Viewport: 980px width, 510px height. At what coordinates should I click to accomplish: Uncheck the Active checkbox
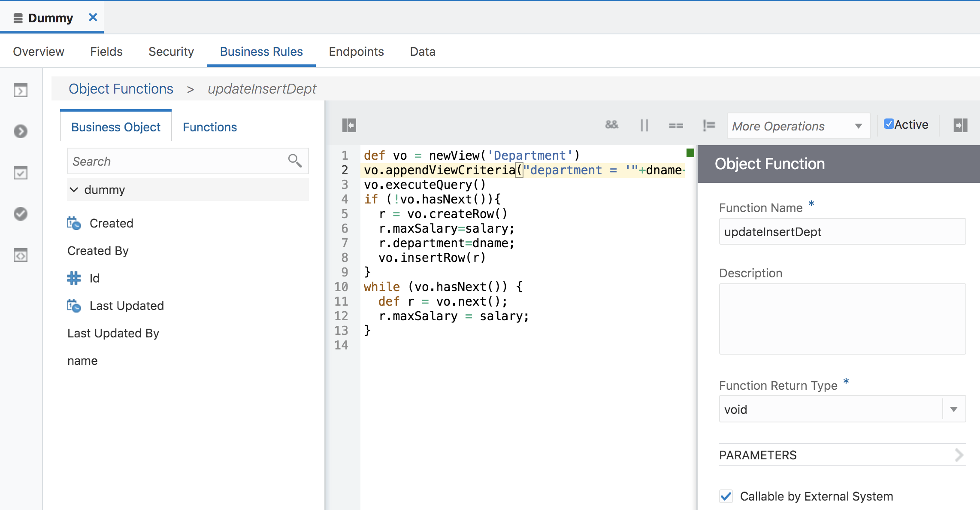pyautogui.click(x=889, y=124)
